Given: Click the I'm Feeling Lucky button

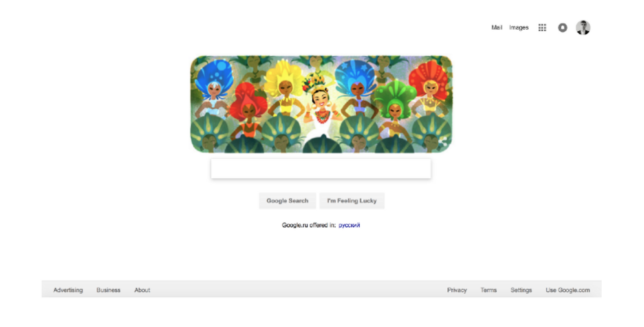Looking at the screenshot, I should [352, 201].
